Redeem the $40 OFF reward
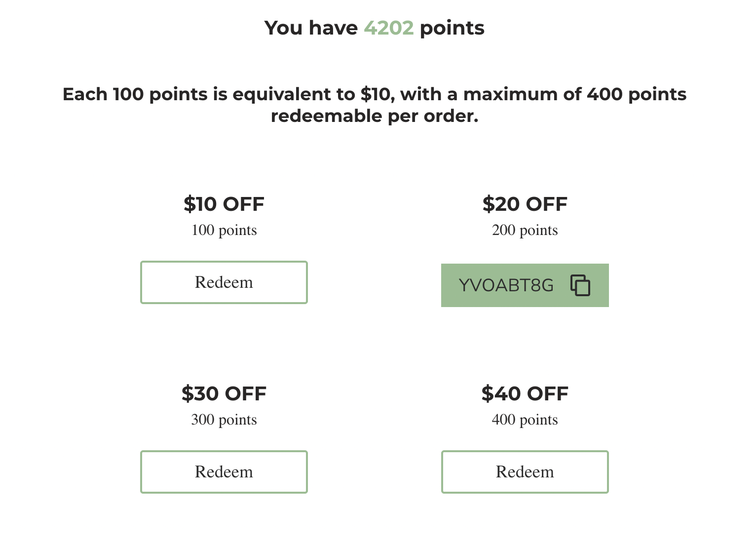Viewport: 756px width, 546px height. click(x=525, y=472)
